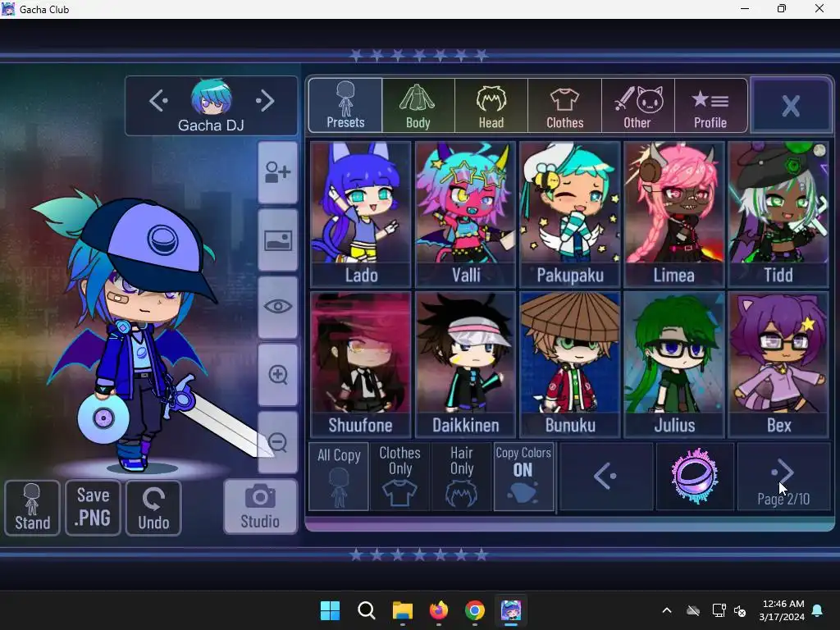Open the Profile tab
The image size is (840, 630).
[x=710, y=106]
